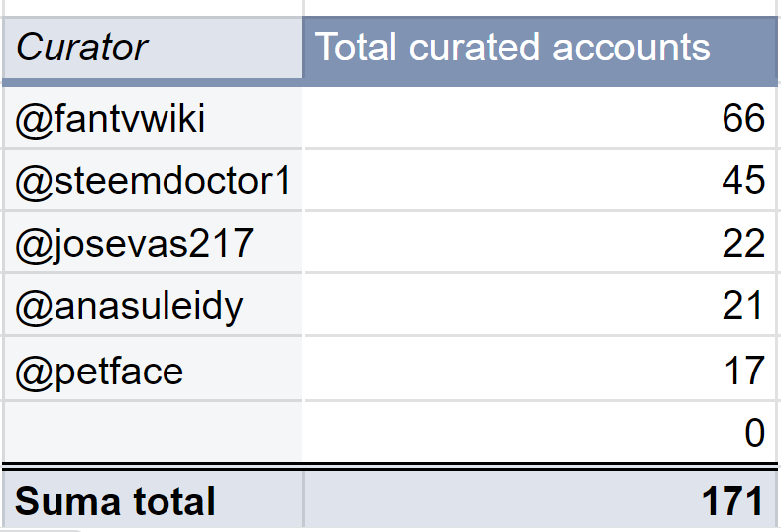This screenshot has width=781, height=532.
Task: Click the value 66 cell
Action: click(540, 119)
